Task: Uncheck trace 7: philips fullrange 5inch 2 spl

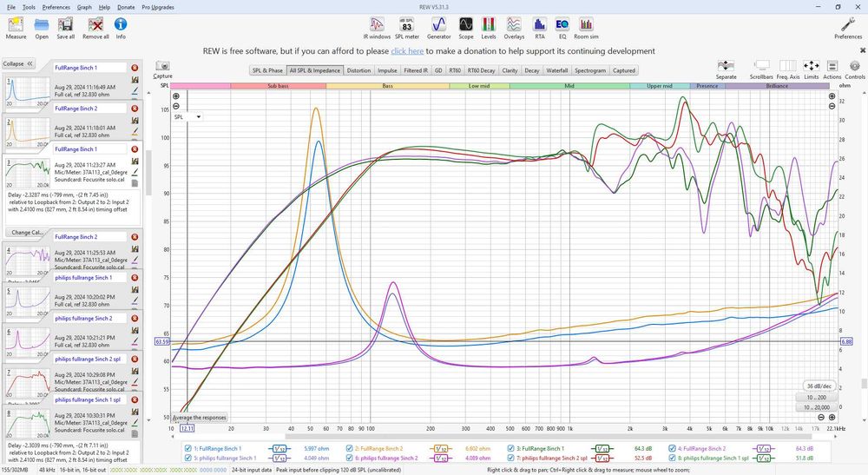Action: point(511,458)
